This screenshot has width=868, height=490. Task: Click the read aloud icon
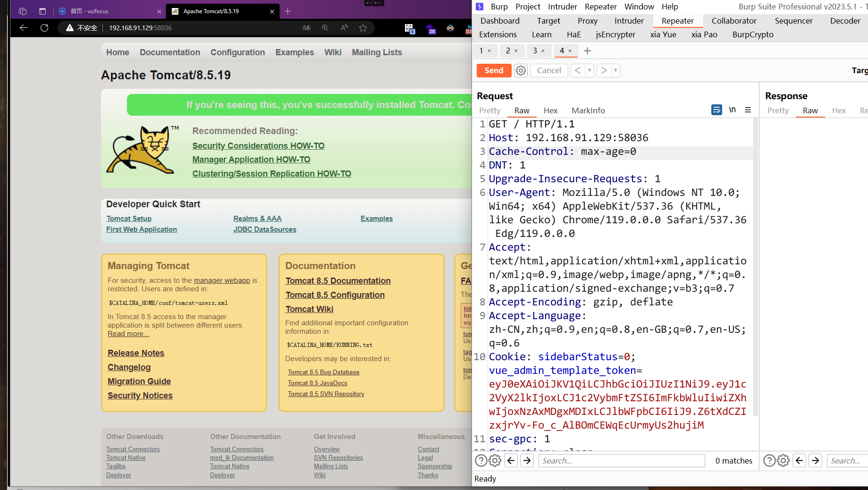(344, 28)
